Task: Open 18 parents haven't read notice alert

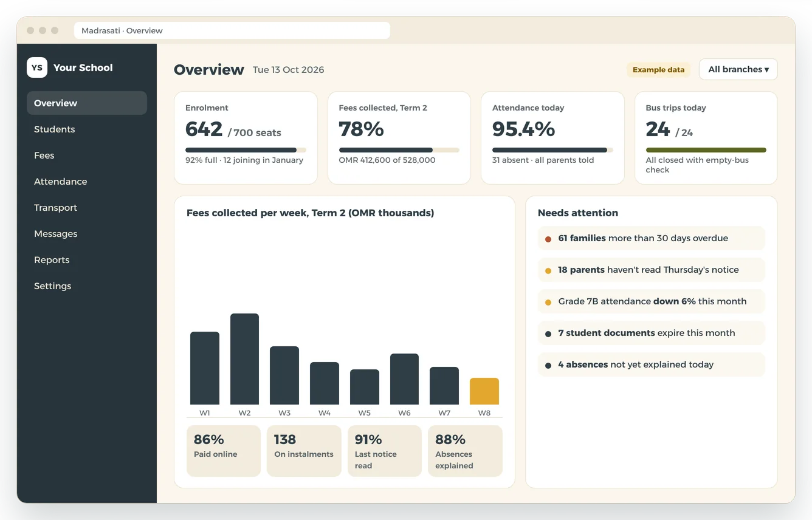Action: (651, 270)
